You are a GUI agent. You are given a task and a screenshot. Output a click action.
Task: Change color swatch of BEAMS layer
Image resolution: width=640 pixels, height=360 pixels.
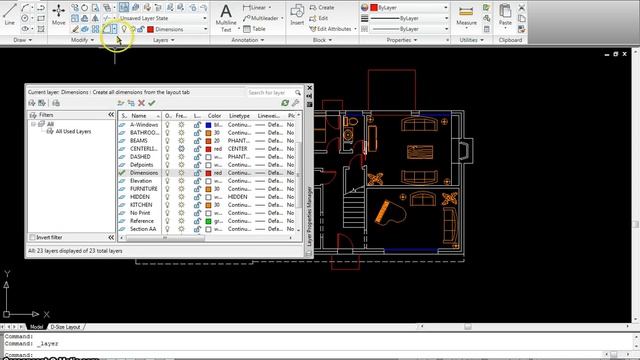[x=208, y=141]
